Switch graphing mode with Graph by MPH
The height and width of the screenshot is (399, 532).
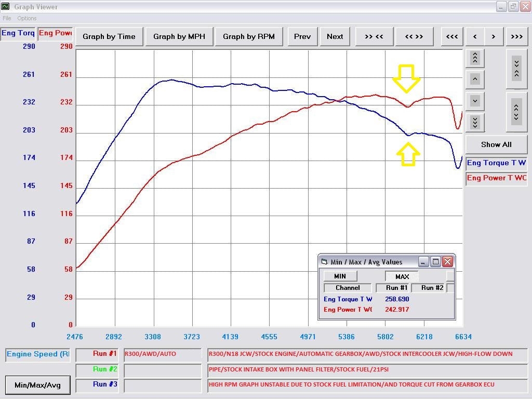(179, 36)
